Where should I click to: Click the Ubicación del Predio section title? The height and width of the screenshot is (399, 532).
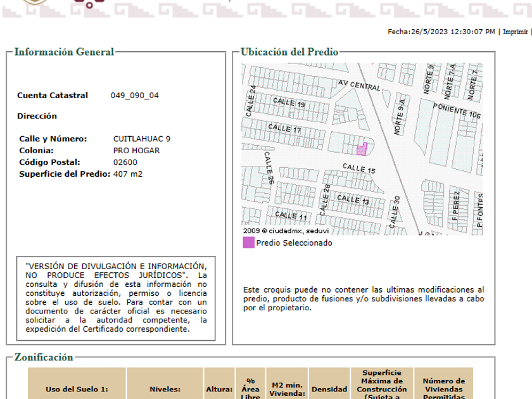tap(289, 52)
